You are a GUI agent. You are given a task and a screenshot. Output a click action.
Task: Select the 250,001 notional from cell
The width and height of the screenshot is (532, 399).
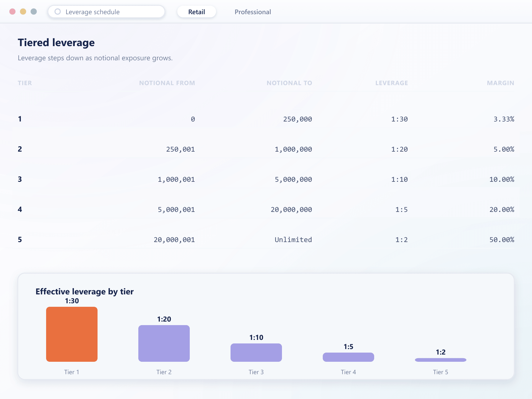[181, 149]
